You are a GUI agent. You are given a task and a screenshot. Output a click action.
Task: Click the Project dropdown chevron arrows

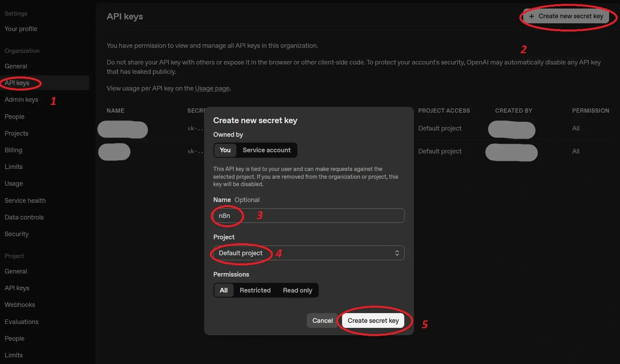click(397, 253)
